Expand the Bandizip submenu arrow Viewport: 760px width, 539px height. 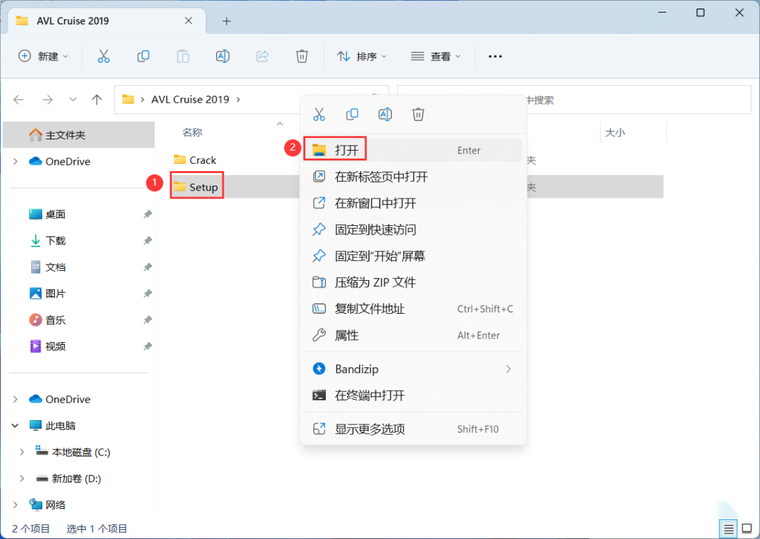click(x=508, y=369)
